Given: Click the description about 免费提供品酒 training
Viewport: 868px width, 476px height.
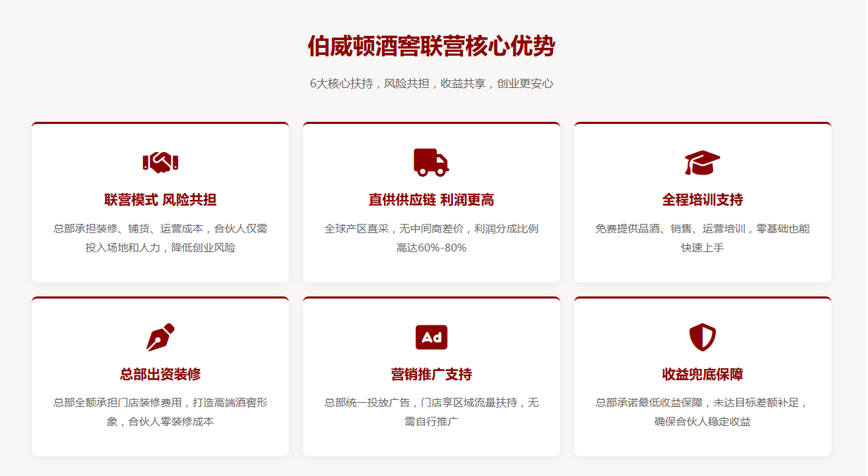Looking at the screenshot, I should pos(702,238).
